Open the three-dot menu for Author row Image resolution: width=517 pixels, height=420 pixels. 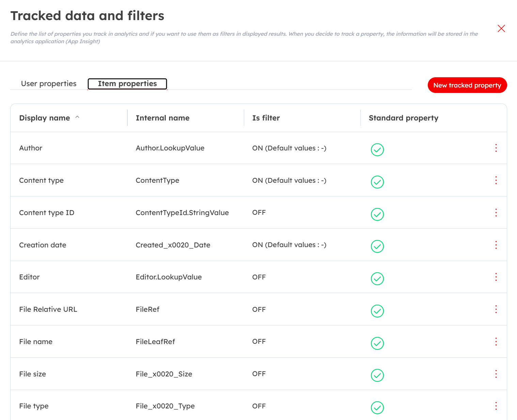click(x=496, y=148)
